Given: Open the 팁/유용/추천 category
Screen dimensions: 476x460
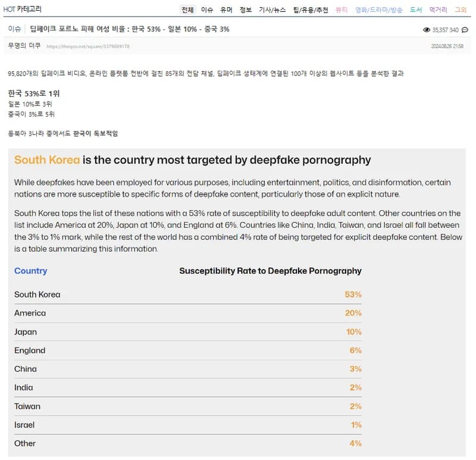Looking at the screenshot, I should click(x=311, y=10).
